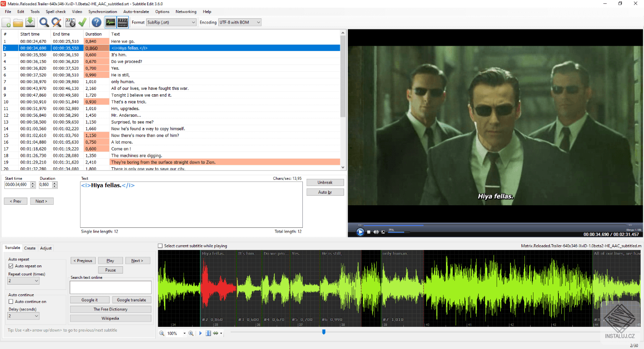Click the video seek progress bar
This screenshot has width=644, height=349.
point(495,225)
